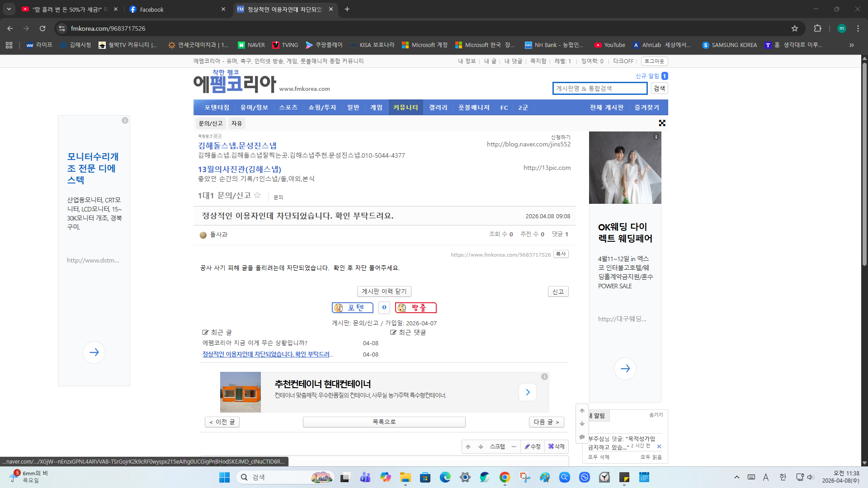Open the NAVER bookmark

click(251, 45)
